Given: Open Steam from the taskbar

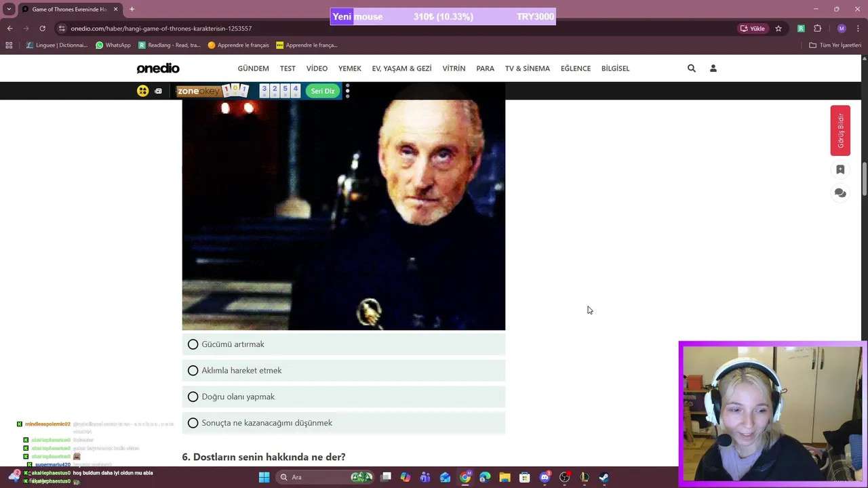Looking at the screenshot, I should [604, 477].
